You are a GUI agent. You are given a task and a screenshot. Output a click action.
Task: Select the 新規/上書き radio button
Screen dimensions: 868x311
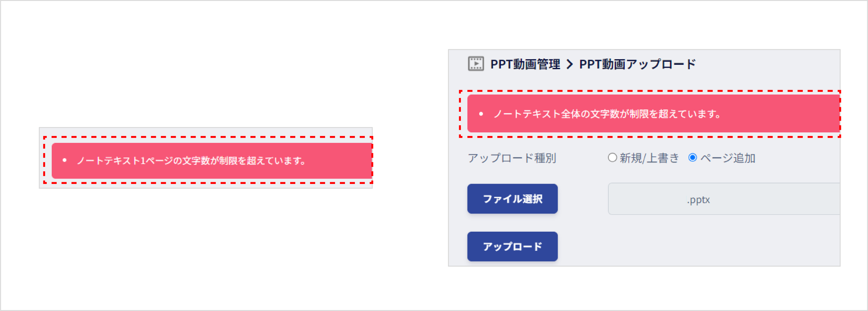click(612, 158)
